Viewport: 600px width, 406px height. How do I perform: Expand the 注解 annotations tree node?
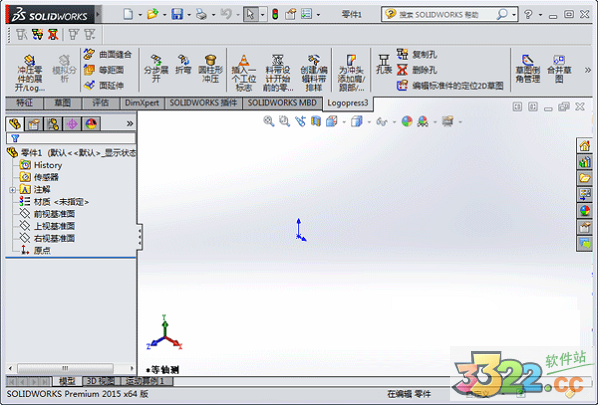12,190
